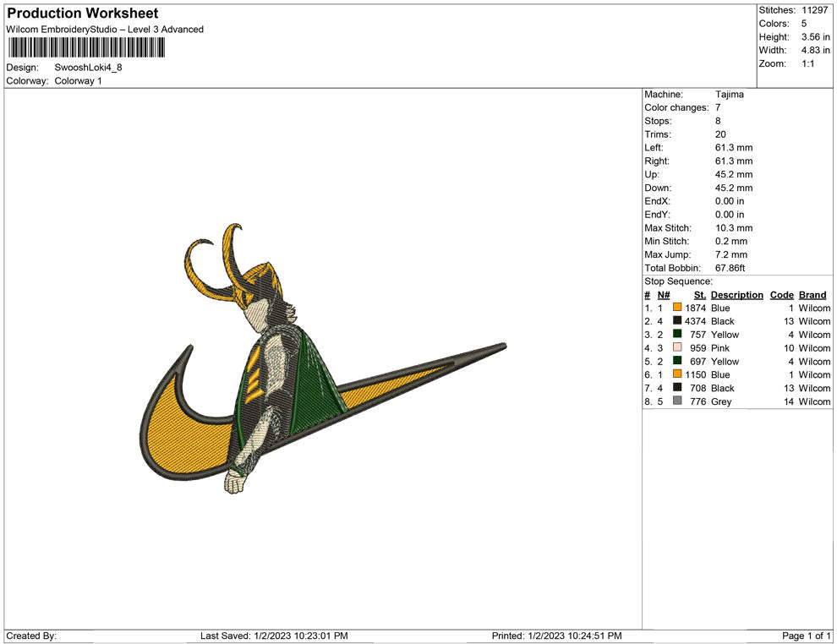
Task: Click the N# column header
Action: (664, 295)
